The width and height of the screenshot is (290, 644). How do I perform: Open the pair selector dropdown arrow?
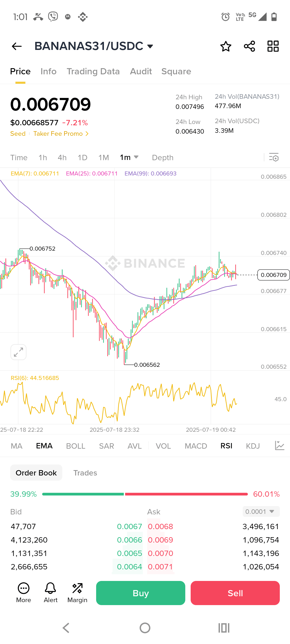pos(150,46)
